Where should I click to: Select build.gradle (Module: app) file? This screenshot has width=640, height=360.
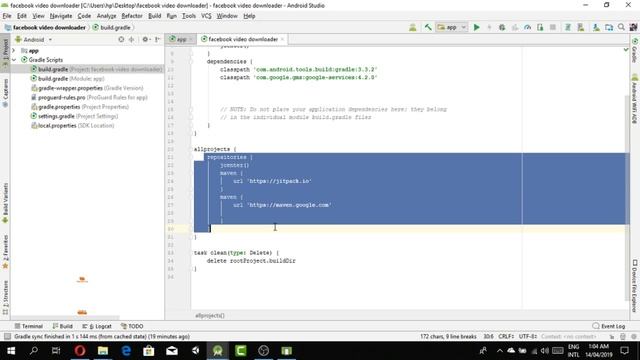point(68,79)
